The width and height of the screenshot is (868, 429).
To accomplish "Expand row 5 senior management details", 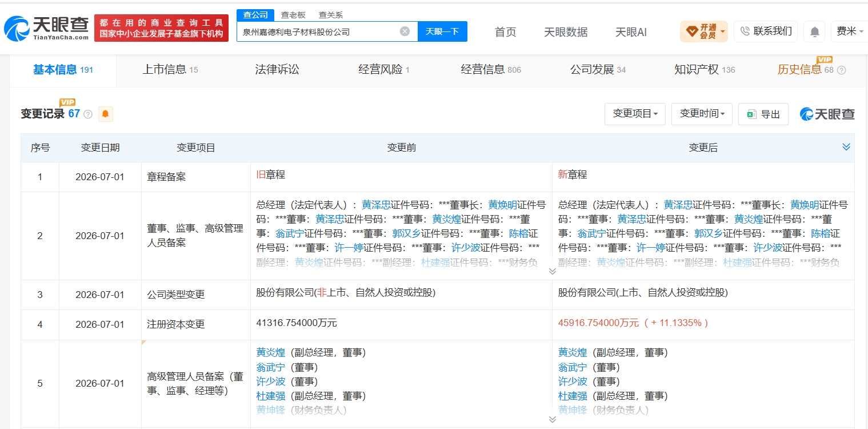I will pyautogui.click(x=552, y=419).
